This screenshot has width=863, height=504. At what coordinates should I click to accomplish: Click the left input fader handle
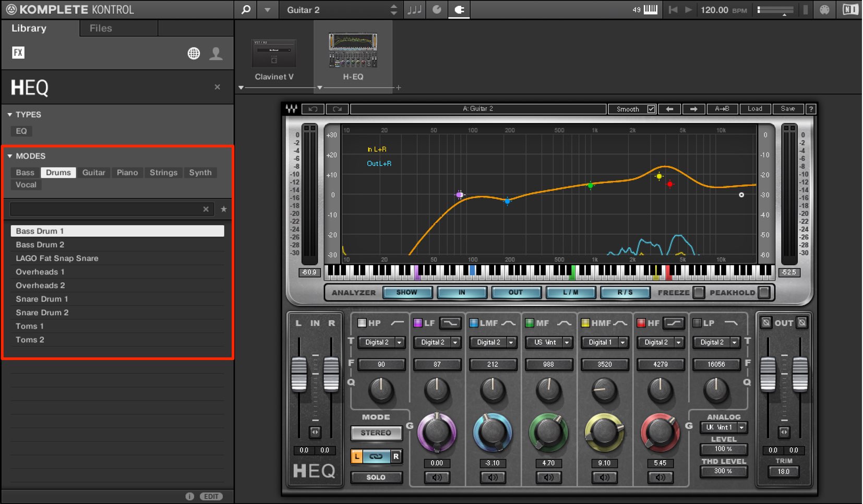298,374
